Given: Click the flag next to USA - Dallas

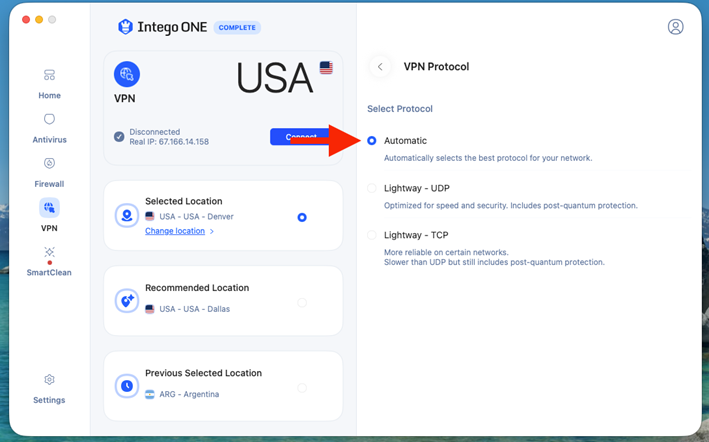Looking at the screenshot, I should [150, 309].
